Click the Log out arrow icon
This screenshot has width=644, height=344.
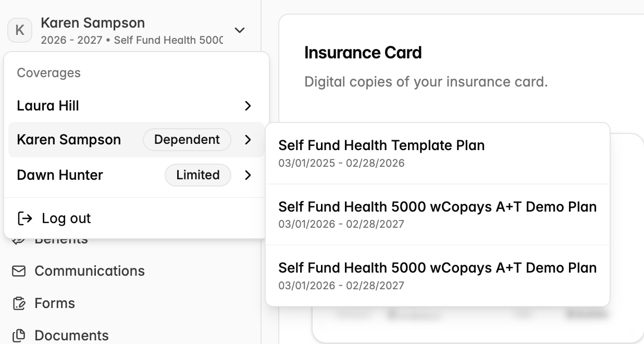click(25, 218)
